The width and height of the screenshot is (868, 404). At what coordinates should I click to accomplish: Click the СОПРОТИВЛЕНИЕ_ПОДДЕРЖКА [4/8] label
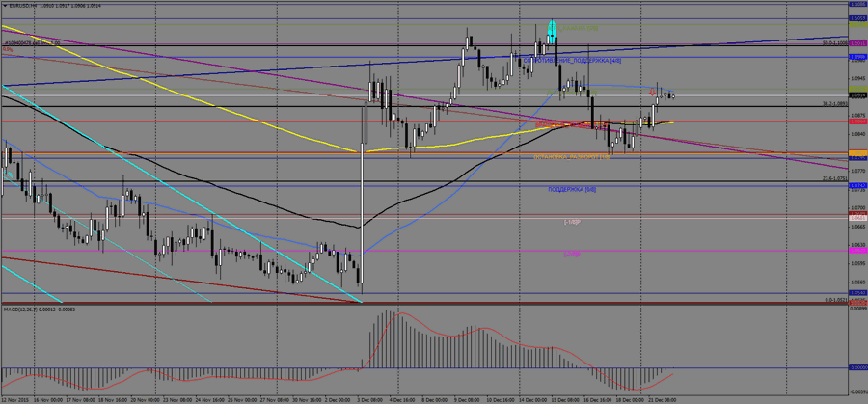coord(572,61)
